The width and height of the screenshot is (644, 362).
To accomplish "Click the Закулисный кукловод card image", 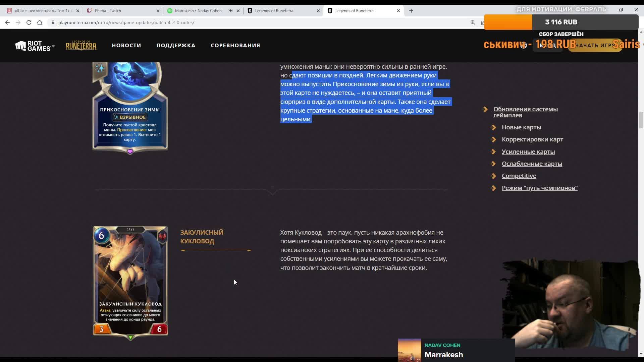I will tap(130, 283).
